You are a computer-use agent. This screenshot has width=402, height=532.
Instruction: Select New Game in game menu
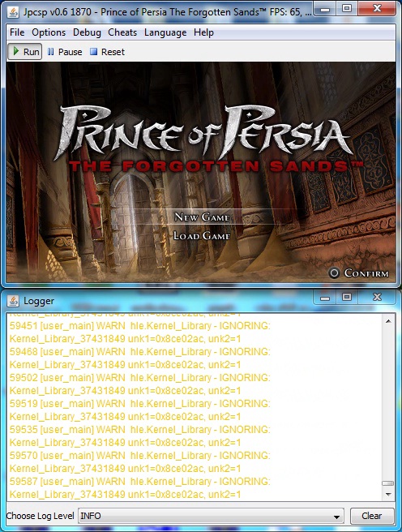click(202, 217)
